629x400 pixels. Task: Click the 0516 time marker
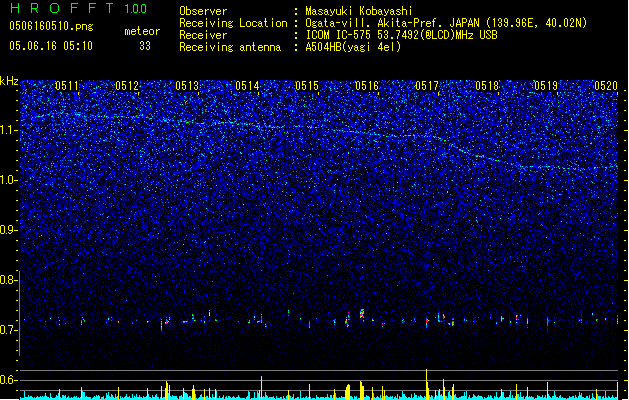coord(367,86)
